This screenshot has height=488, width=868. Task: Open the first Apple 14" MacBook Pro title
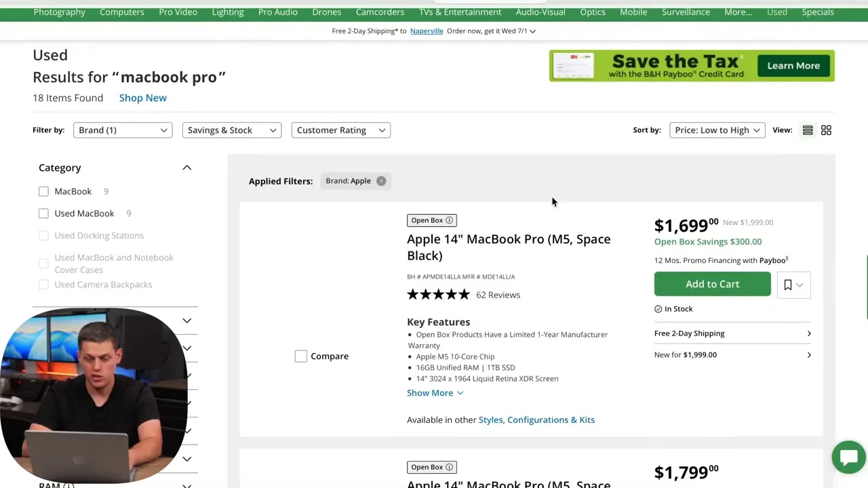click(509, 247)
